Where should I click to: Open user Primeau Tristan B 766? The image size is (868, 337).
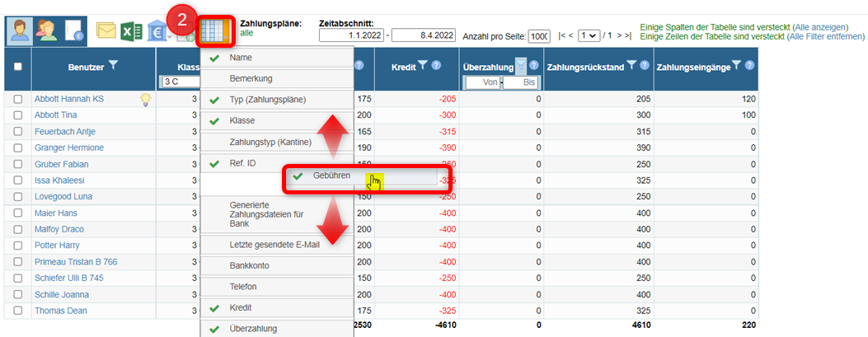[76, 262]
